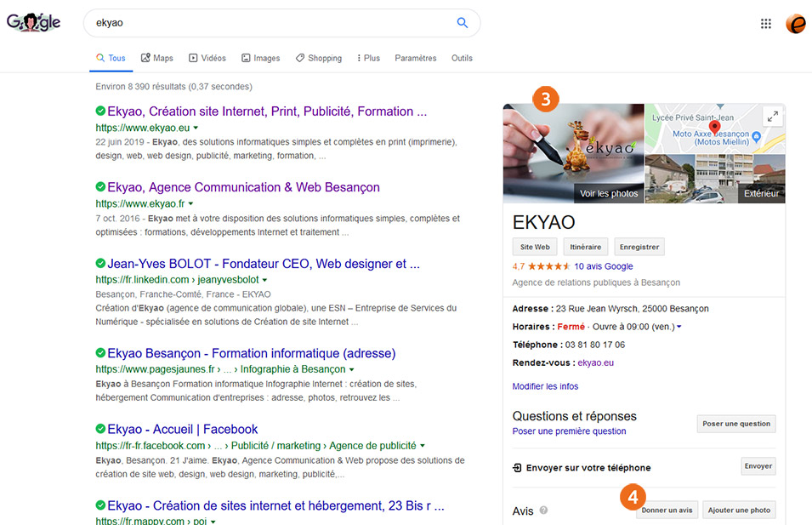Expand the dropdown next to the mappy.com URL

tap(213, 522)
